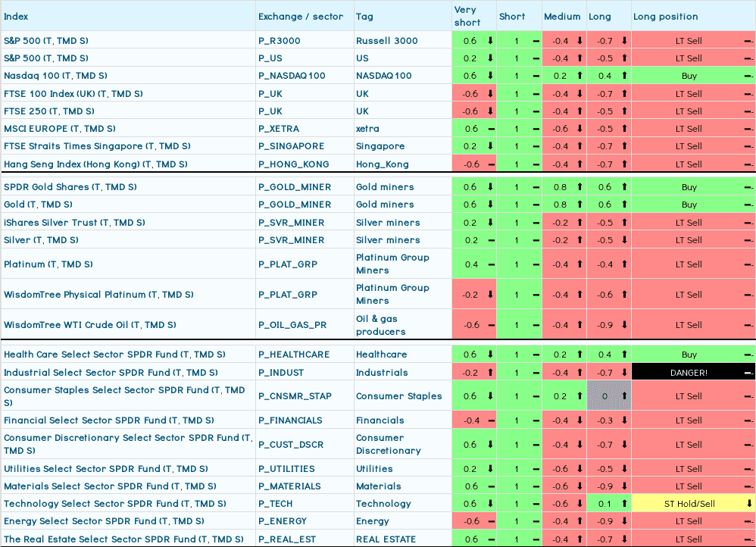This screenshot has height=547, width=756.
Task: Click the up arrow beside SPDR Gold Shares' Long 0.6
Action: click(624, 186)
